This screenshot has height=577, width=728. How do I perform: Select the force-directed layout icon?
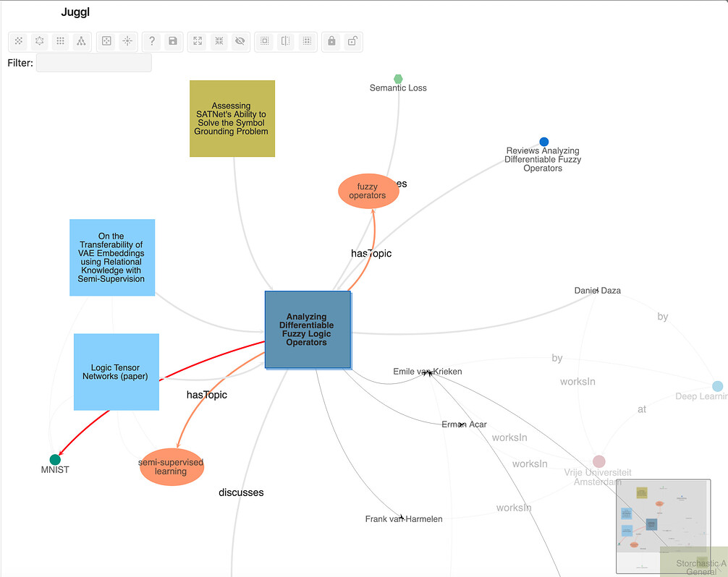click(x=19, y=41)
